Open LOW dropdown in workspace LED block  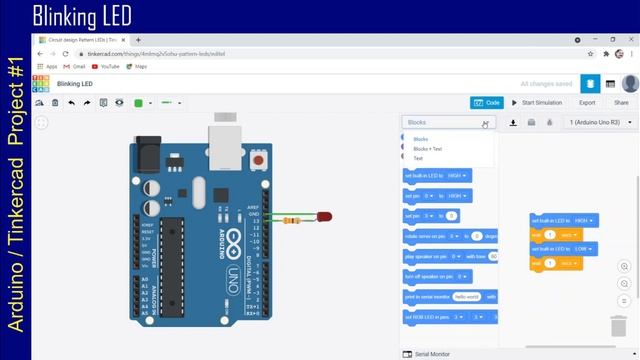click(583, 249)
